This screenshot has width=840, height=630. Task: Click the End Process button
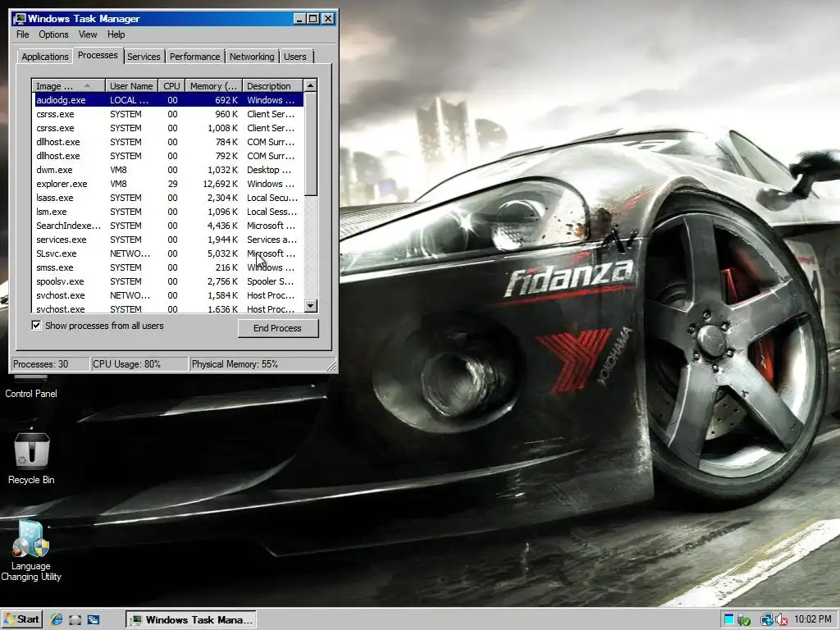click(278, 328)
